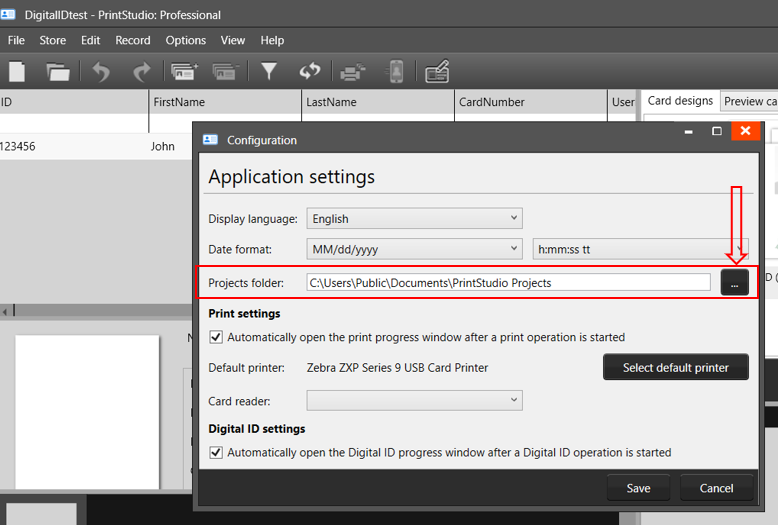Image resolution: width=780 pixels, height=525 pixels.
Task: Click the Filter funnel icon
Action: [x=269, y=71]
